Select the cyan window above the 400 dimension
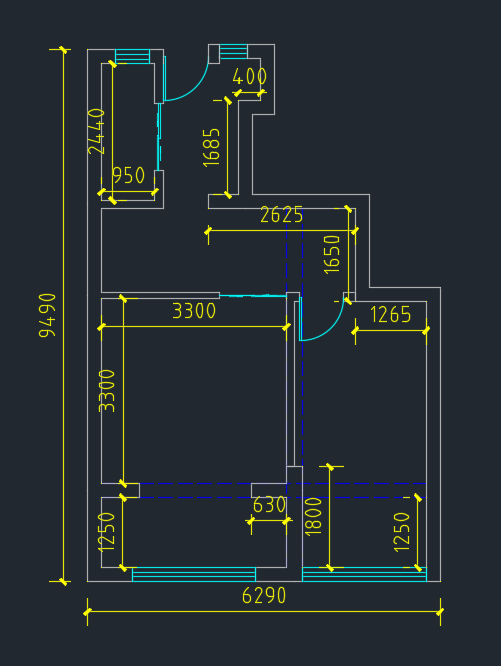Screen dimensions: 501x666 click(234, 51)
